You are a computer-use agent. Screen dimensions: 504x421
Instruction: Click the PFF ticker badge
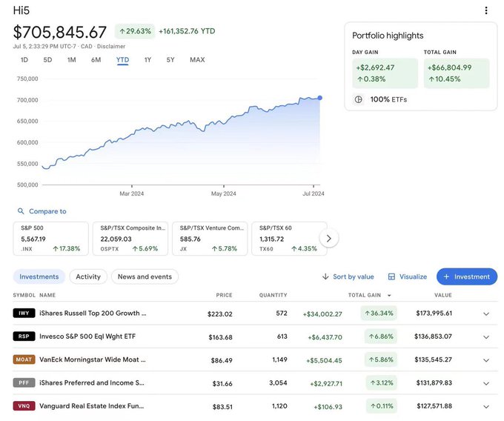tap(24, 382)
